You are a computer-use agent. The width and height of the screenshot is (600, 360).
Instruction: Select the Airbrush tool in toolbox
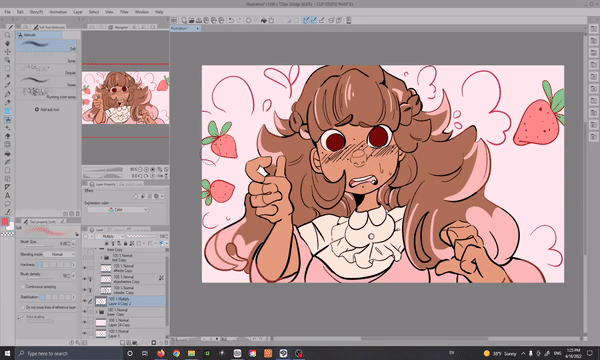coord(7,119)
